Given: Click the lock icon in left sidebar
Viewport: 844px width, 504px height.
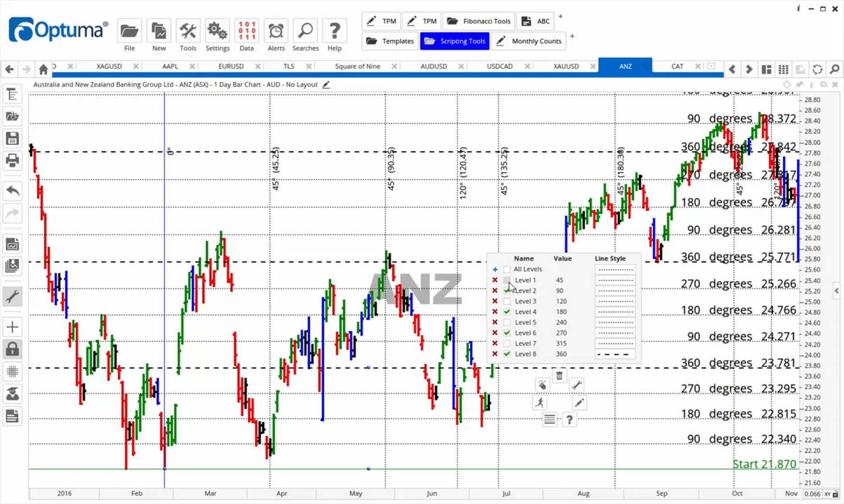Looking at the screenshot, I should point(12,350).
